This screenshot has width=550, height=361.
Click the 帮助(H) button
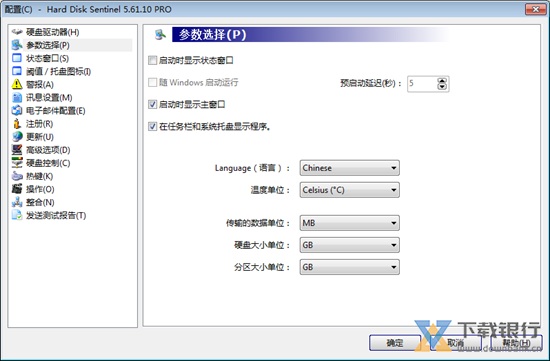click(516, 343)
